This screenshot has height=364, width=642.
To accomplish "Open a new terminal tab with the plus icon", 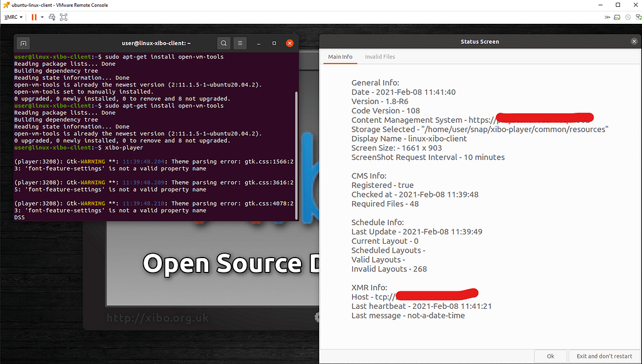I will point(23,43).
